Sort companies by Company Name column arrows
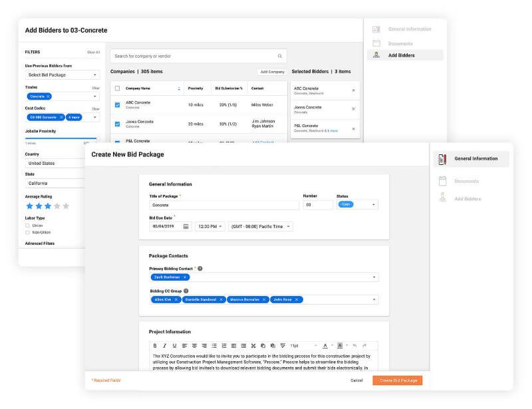Image resolution: width=532 pixels, height=409 pixels. point(179,88)
